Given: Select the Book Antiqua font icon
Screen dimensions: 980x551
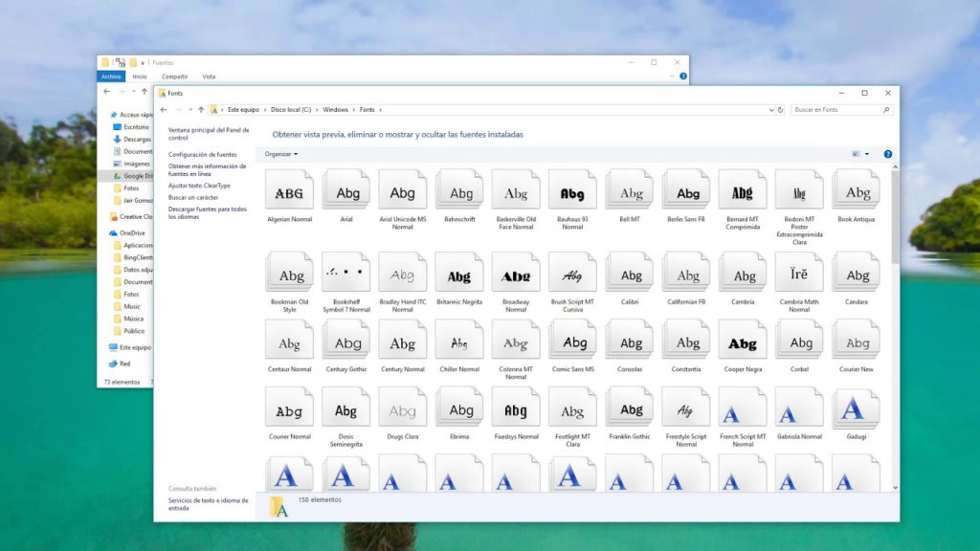Looking at the screenshot, I should tap(855, 189).
